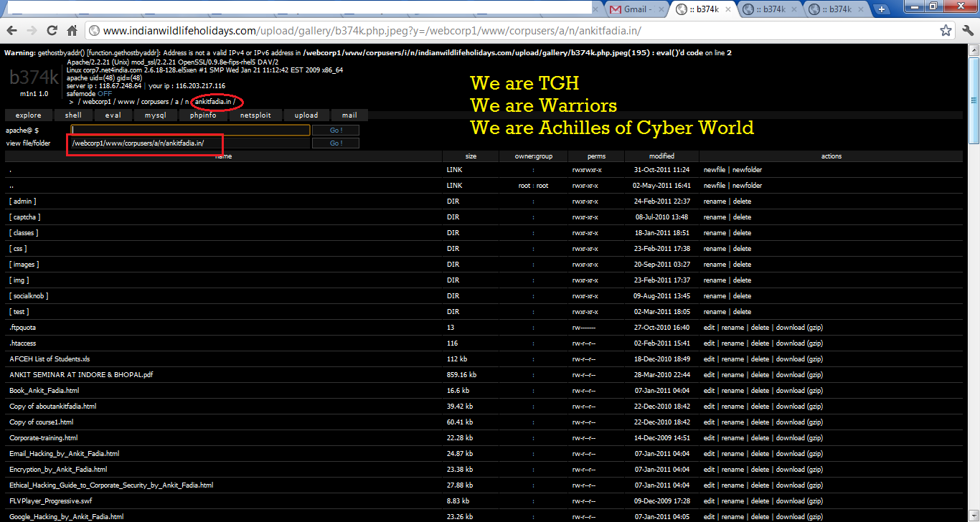The image size is (980, 522).
Task: Select the explore menu item
Action: tap(29, 115)
